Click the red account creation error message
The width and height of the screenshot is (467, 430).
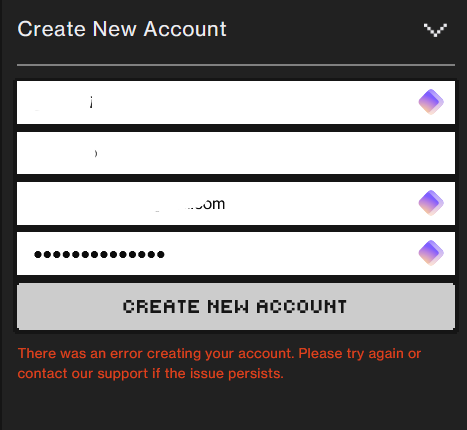tap(219, 363)
